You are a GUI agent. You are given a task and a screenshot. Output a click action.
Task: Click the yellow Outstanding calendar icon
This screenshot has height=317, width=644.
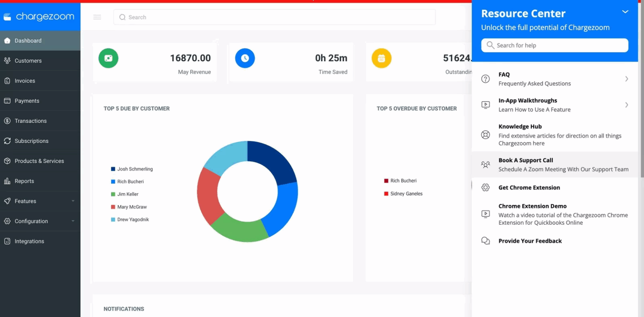[x=381, y=58]
